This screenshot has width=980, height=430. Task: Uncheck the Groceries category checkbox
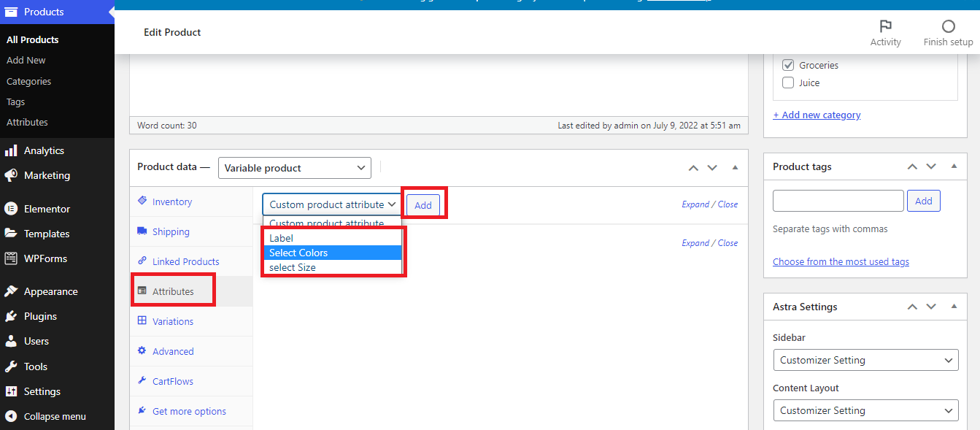(788, 65)
